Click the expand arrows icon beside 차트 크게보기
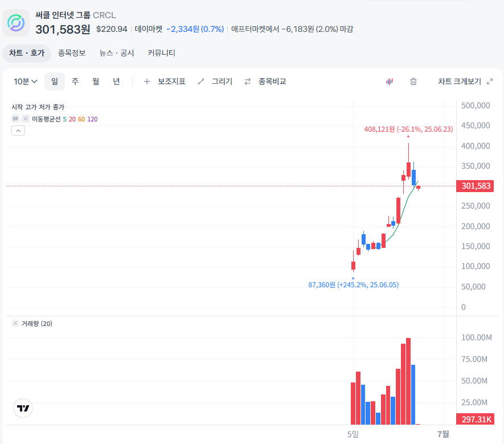This screenshot has height=444, width=504. pos(490,82)
